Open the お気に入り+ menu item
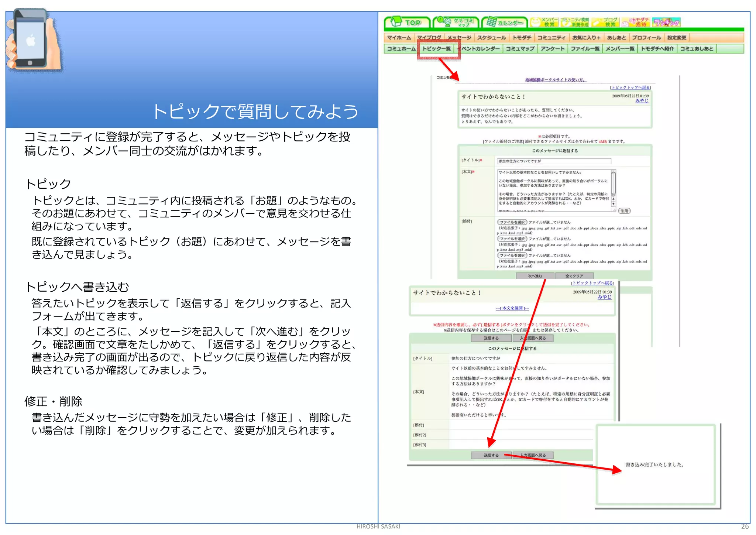 point(586,38)
